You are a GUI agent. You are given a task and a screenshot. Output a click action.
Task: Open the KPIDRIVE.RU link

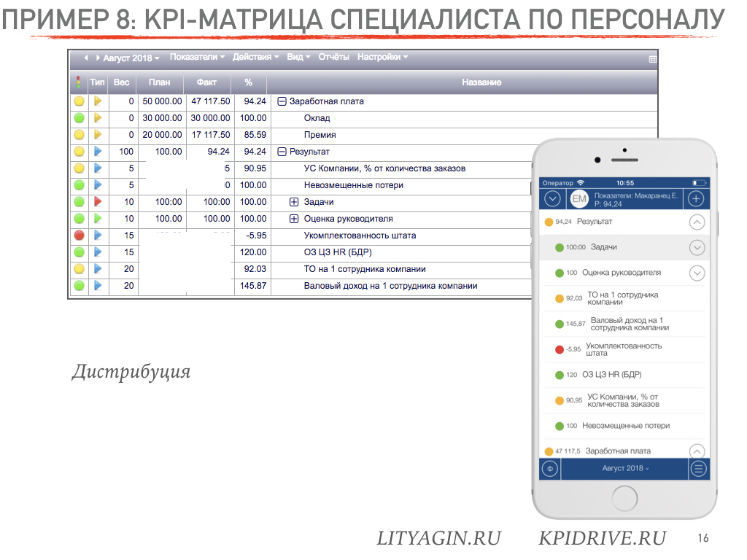[602, 539]
